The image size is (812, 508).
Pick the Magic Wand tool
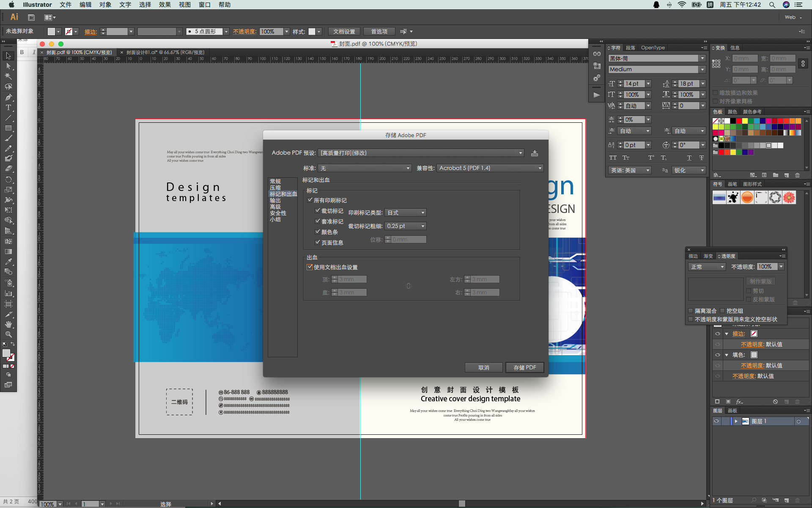pyautogui.click(x=8, y=76)
